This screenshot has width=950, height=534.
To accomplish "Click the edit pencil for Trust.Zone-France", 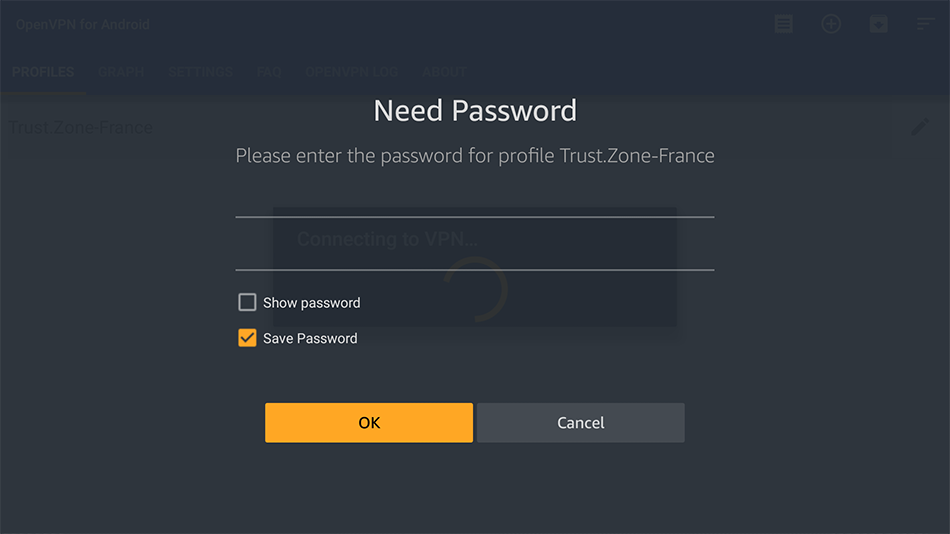I will 920,128.
